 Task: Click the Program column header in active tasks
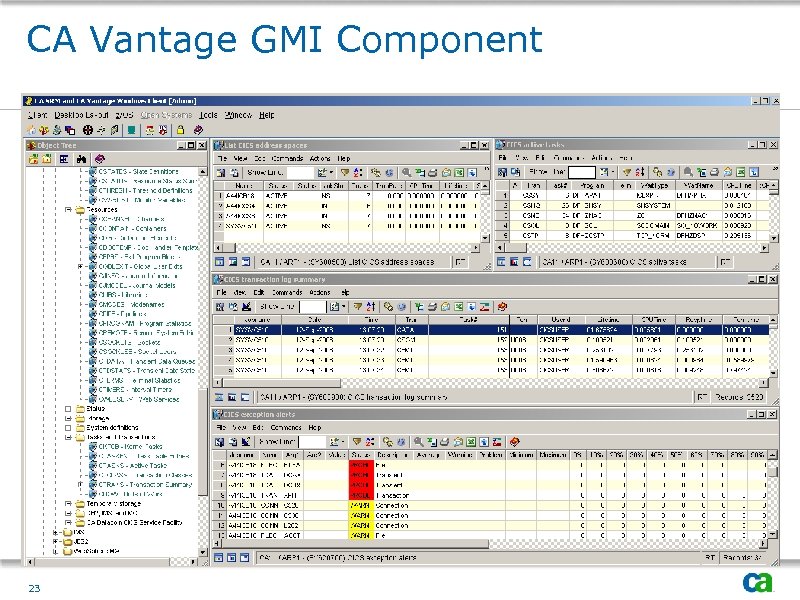click(592, 185)
